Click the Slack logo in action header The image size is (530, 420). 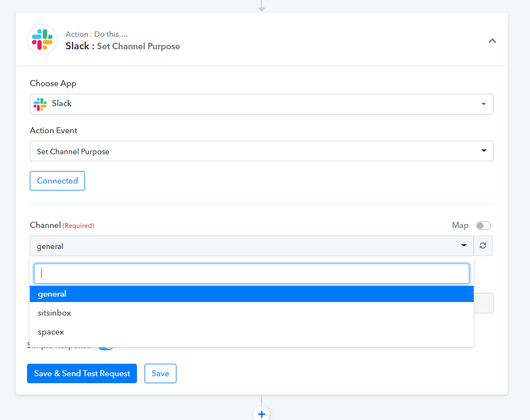[x=42, y=40]
